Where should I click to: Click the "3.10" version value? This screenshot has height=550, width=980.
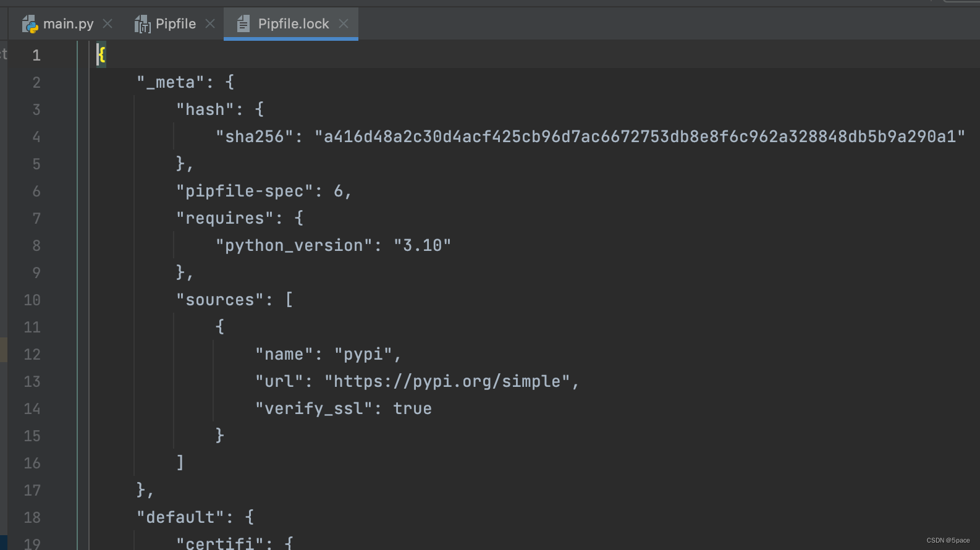point(423,245)
